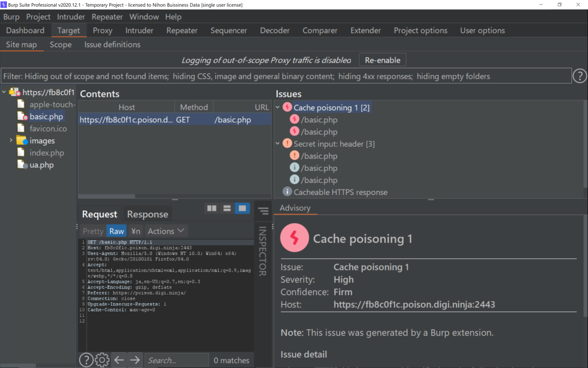This screenshot has height=368, width=588.
Task: Expand the images folder node
Action: (11, 141)
